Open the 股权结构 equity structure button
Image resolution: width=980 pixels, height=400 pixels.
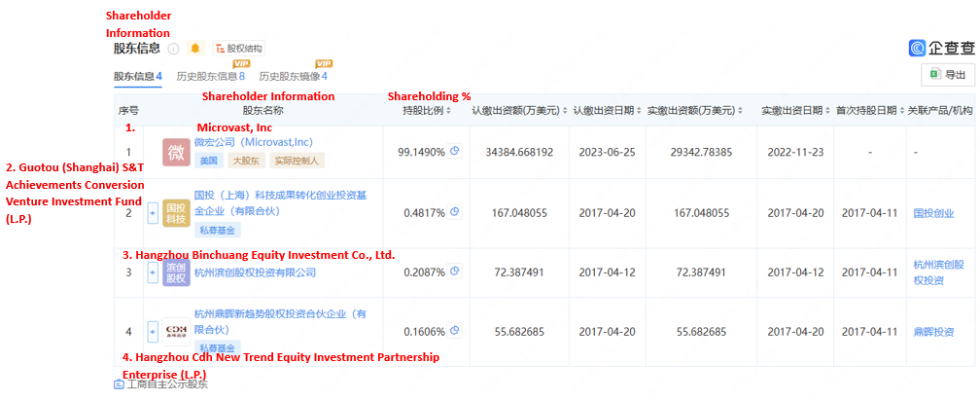[239, 48]
